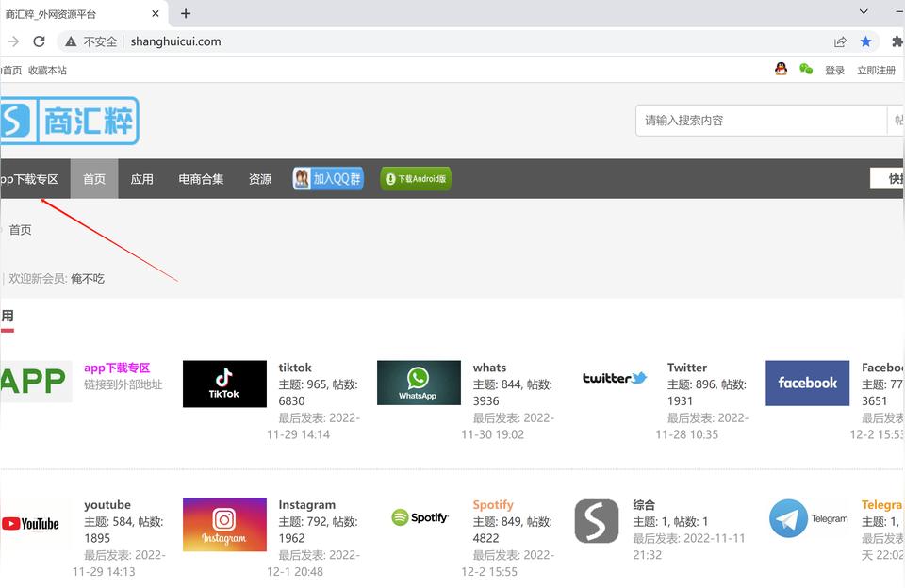Click the Spotify logo icon
905x588 pixels.
420,517
